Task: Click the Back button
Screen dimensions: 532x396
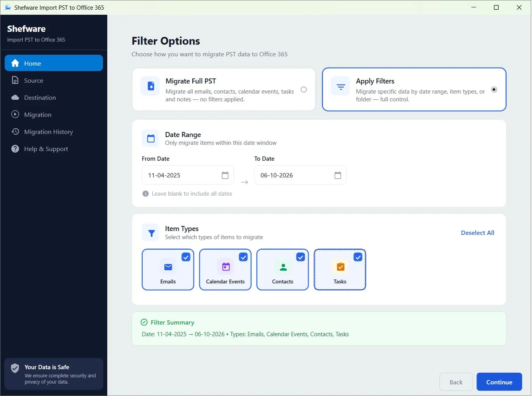Action: point(456,382)
